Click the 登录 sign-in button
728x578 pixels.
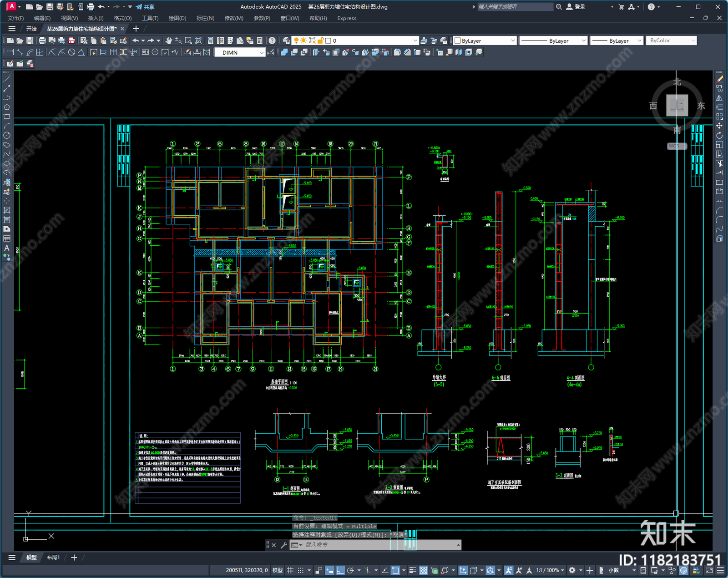[x=576, y=7]
